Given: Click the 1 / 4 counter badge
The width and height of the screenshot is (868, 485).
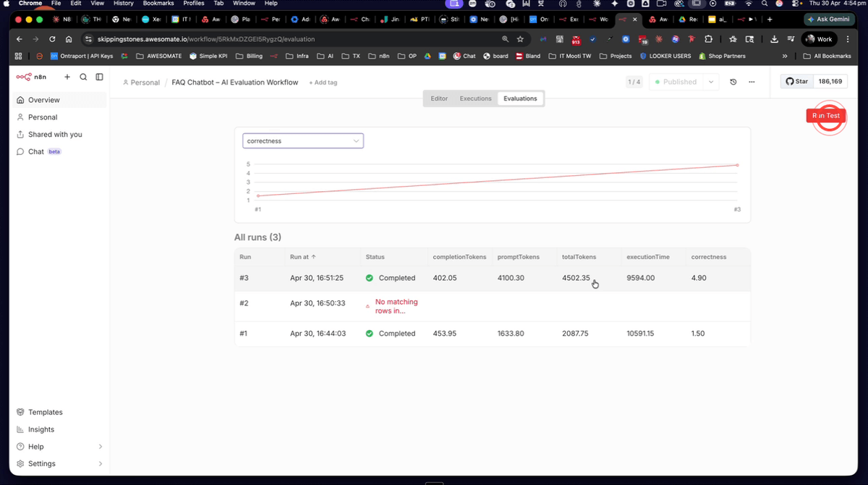Looking at the screenshot, I should (634, 82).
